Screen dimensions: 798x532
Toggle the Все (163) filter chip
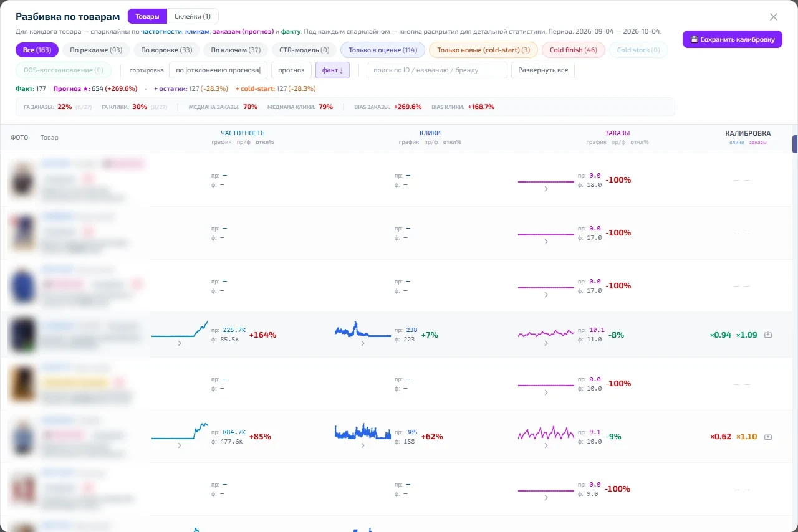[x=37, y=50]
